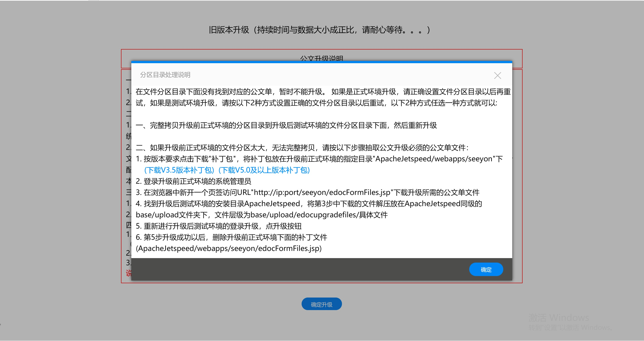Click the step 2 登录升级前正式环境 line

(193, 181)
